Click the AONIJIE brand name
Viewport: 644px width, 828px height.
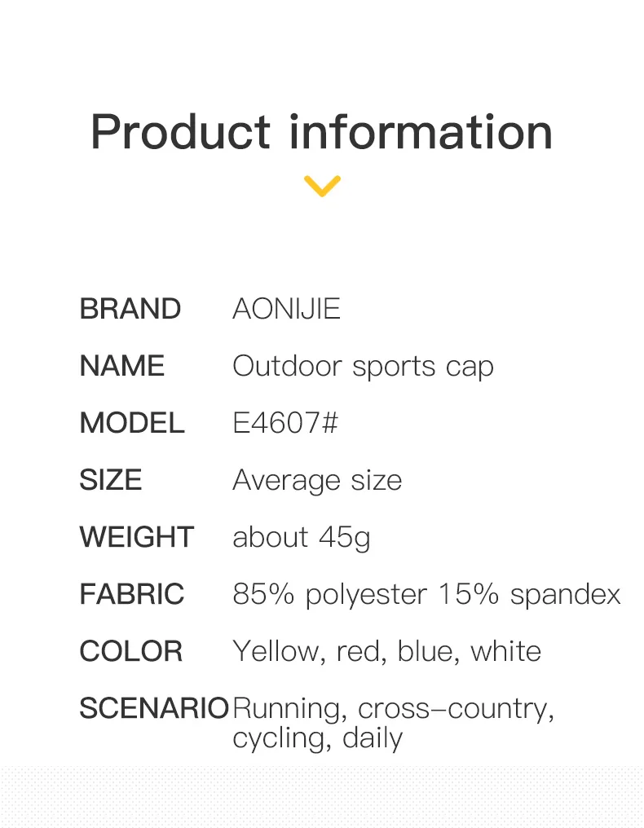[x=286, y=310]
